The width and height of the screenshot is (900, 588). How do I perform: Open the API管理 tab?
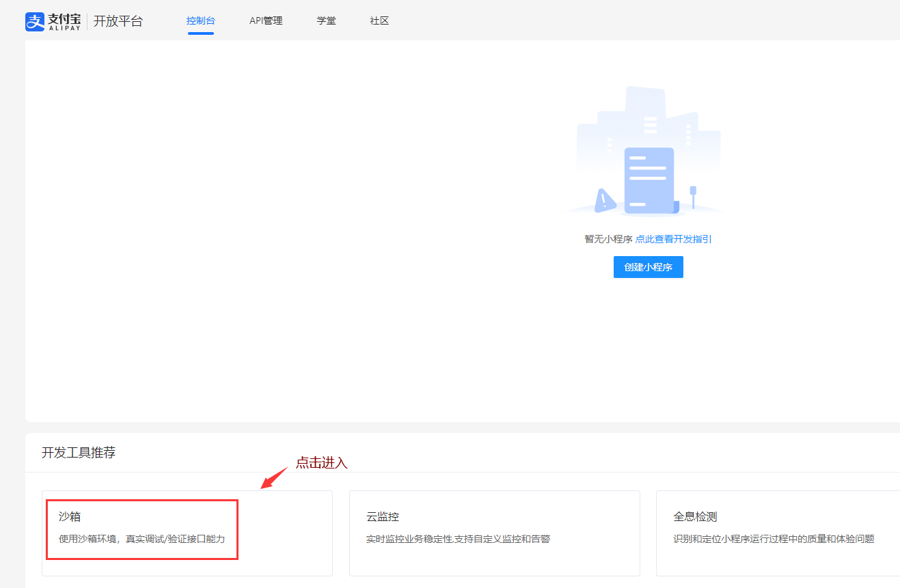coord(266,21)
